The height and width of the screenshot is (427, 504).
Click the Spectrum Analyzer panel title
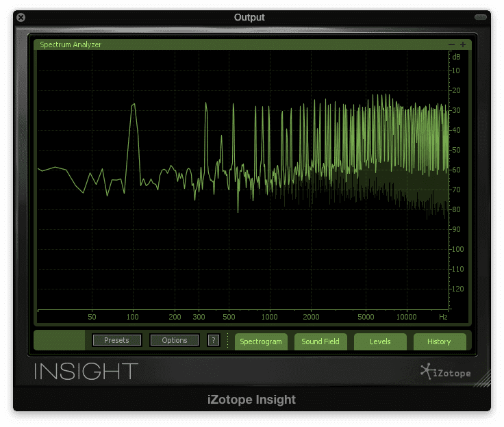coord(71,44)
